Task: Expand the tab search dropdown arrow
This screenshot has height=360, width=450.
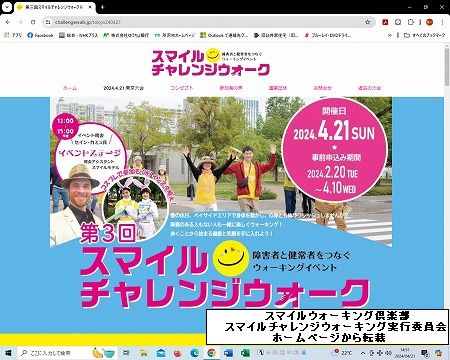Action: click(7, 7)
